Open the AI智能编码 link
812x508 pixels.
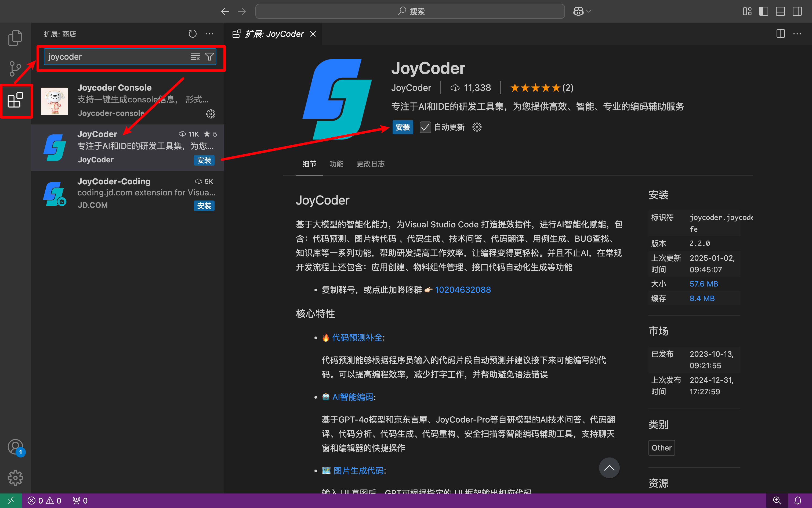tap(353, 397)
